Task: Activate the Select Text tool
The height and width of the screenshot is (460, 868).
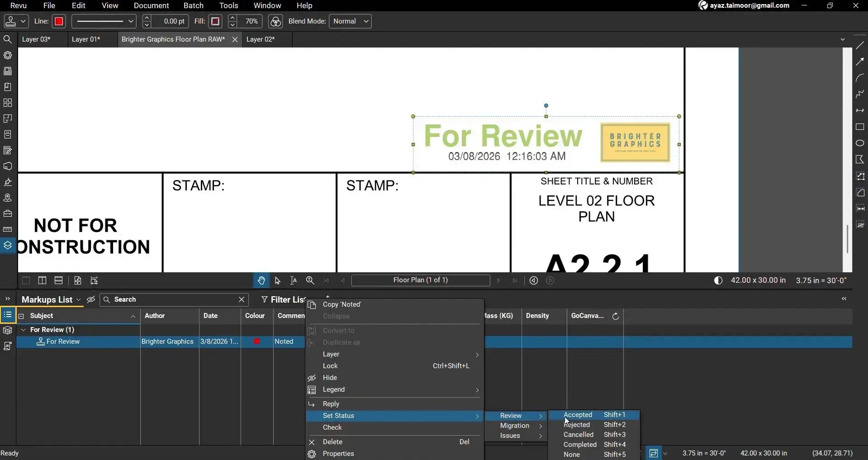Action: point(294,280)
